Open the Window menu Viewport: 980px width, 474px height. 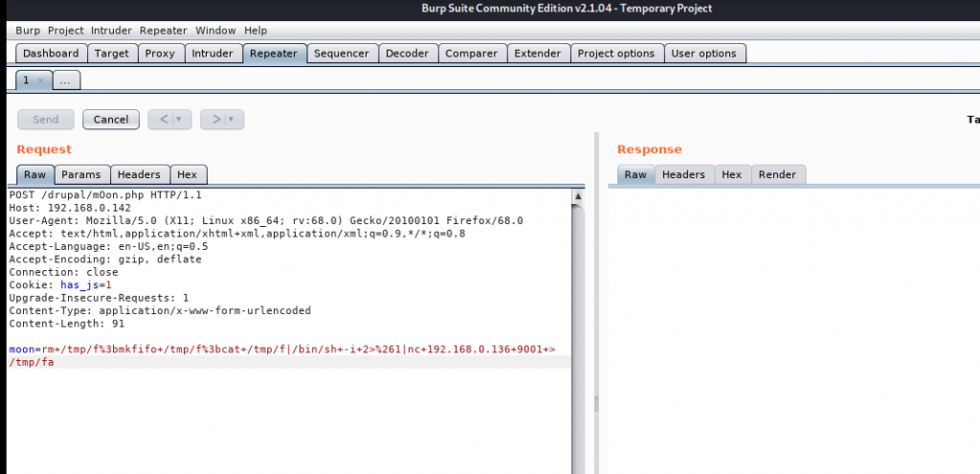click(215, 31)
